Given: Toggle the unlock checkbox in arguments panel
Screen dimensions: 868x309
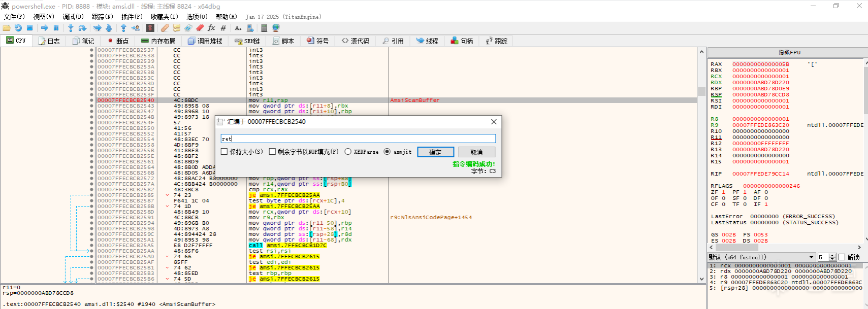Looking at the screenshot, I should click(x=842, y=257).
